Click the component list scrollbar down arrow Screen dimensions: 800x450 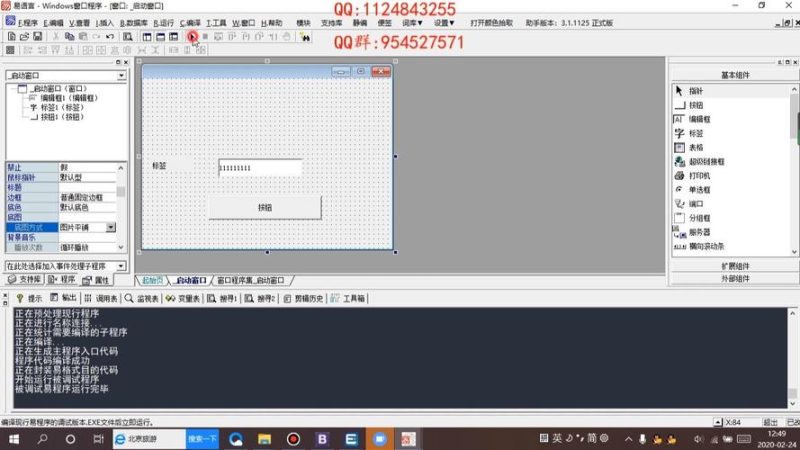pyautogui.click(x=794, y=252)
